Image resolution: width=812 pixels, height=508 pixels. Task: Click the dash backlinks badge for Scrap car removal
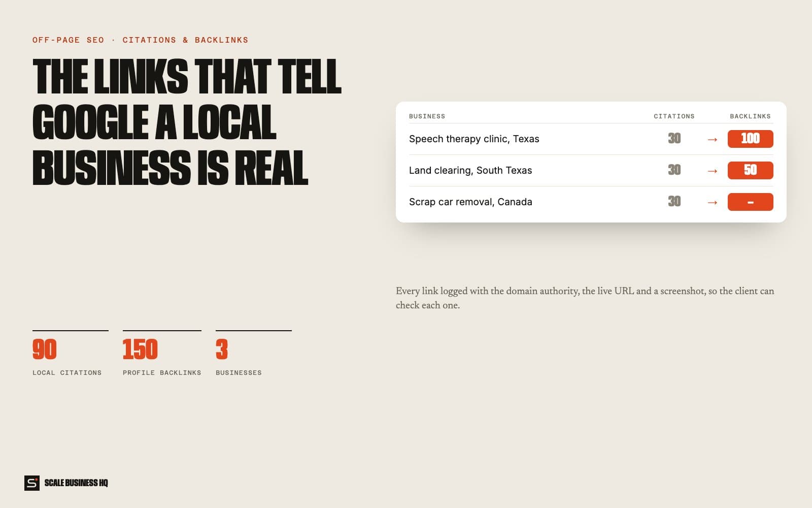(x=750, y=202)
